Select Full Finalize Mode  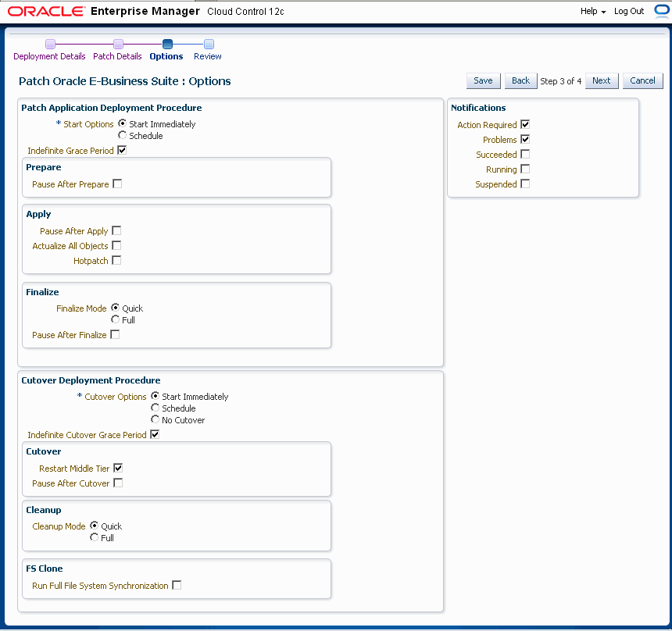coord(115,319)
